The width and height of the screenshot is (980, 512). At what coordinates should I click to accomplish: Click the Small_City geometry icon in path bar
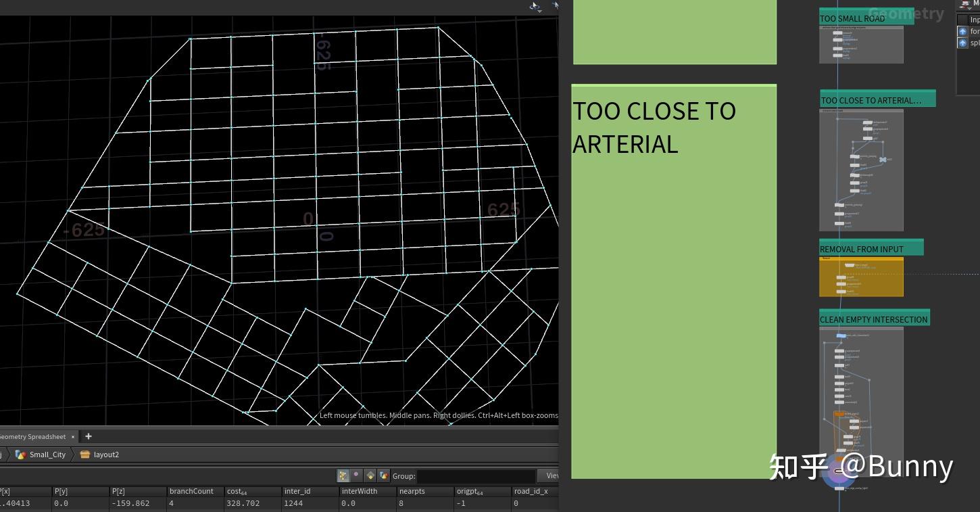click(x=19, y=455)
